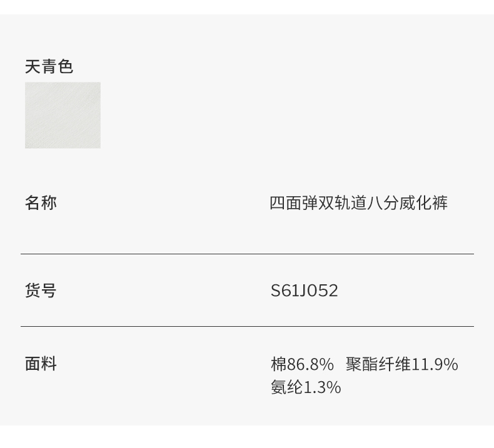The height and width of the screenshot is (448, 494).
Task: Click the 货号 row label
Action: [x=41, y=291]
